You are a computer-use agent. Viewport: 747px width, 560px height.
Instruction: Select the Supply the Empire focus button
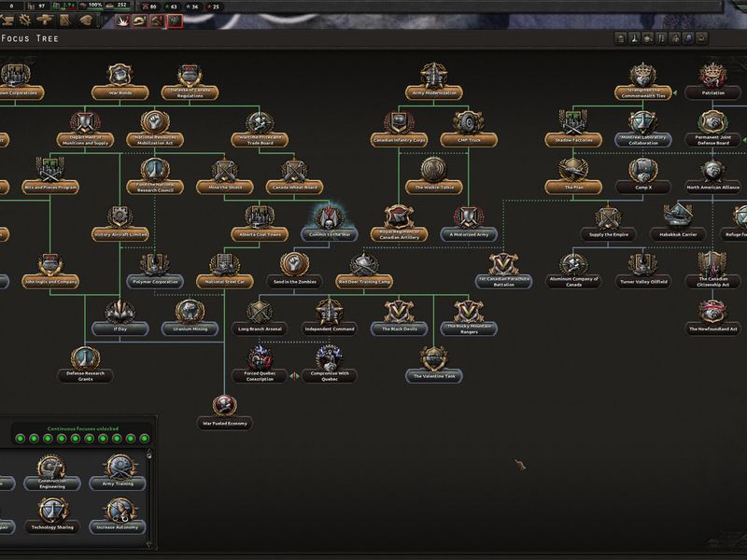608,234
